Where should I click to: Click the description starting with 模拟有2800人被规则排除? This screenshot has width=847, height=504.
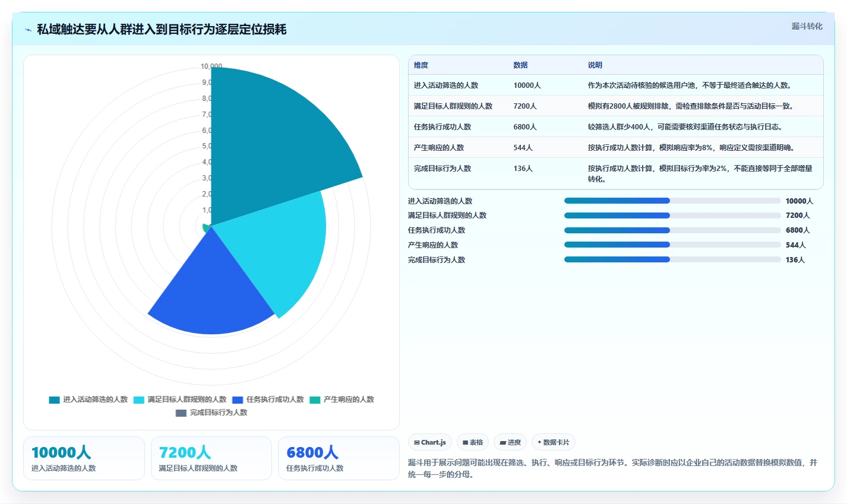691,106
